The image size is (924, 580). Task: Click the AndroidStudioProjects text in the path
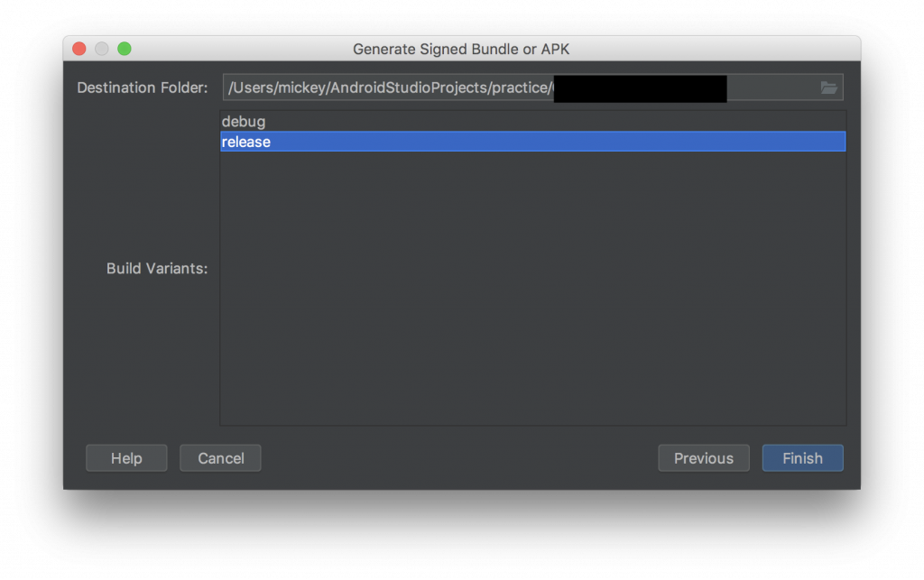[409, 87]
